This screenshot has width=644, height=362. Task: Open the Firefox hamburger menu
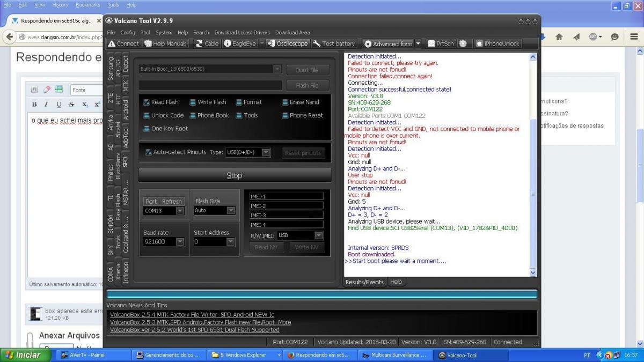click(x=633, y=37)
